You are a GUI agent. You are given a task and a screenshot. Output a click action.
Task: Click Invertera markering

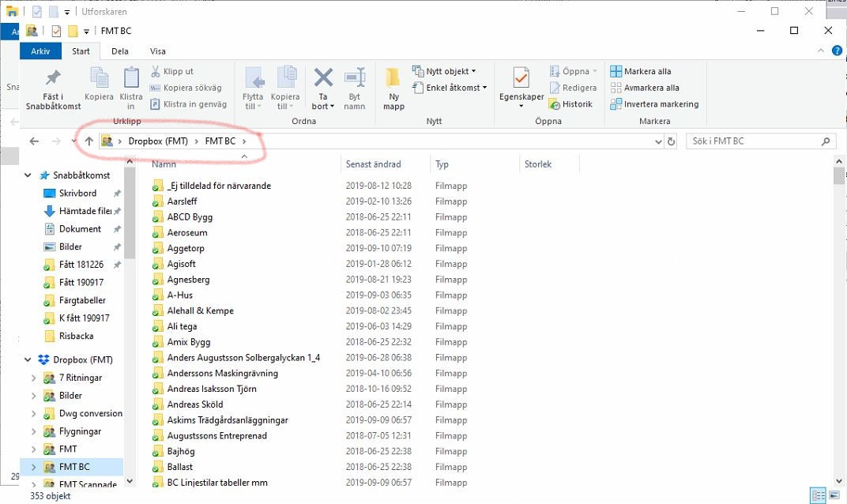(654, 104)
